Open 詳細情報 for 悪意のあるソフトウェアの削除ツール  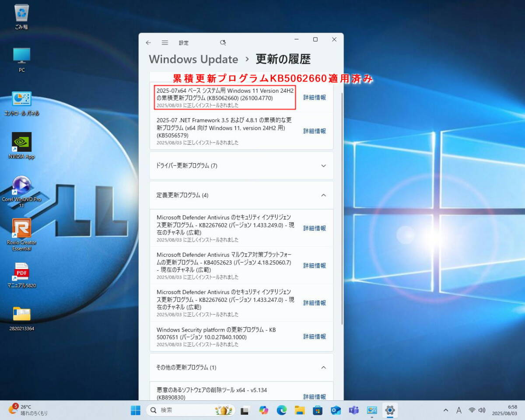coord(315,397)
